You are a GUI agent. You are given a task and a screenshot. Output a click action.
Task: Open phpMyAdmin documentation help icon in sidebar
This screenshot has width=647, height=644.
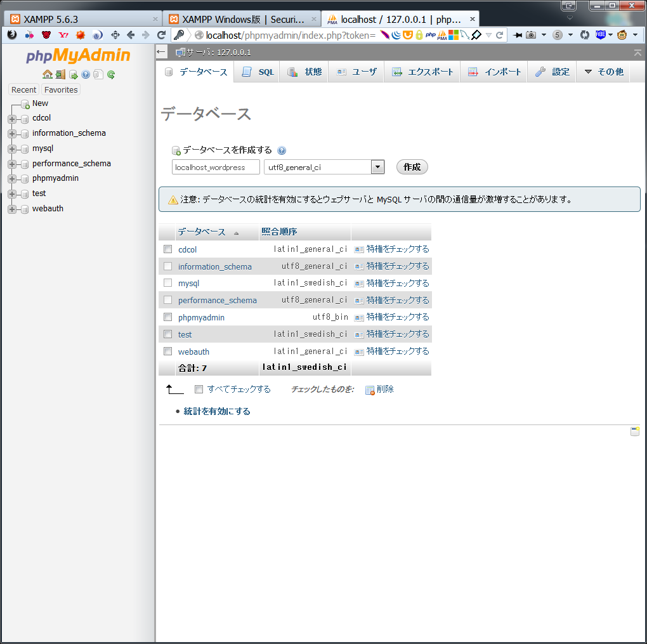(86, 74)
